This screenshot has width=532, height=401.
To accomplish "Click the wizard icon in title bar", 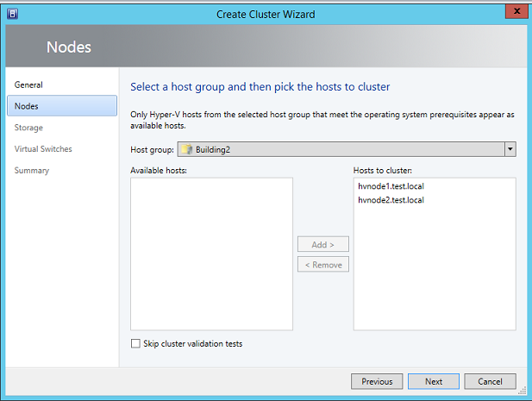I will [x=13, y=14].
